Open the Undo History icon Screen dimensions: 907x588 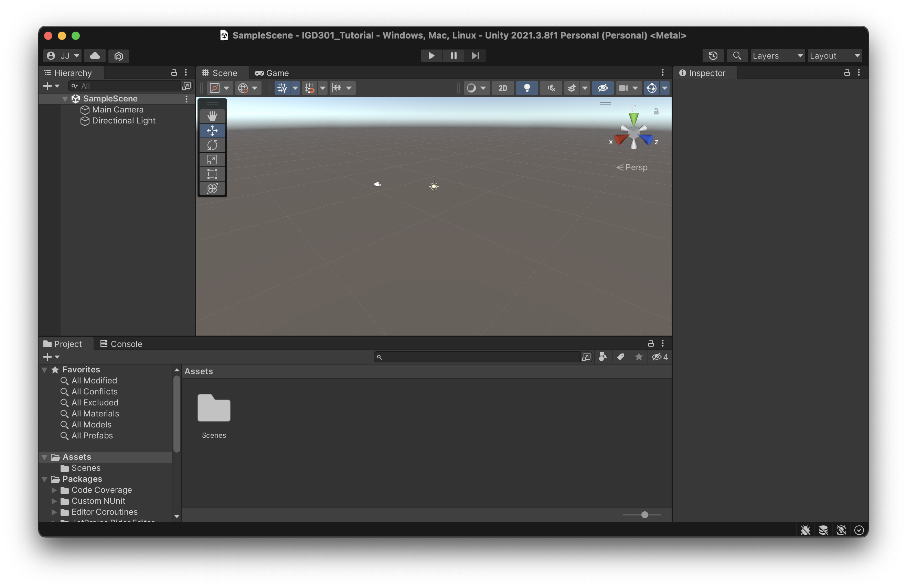point(713,56)
